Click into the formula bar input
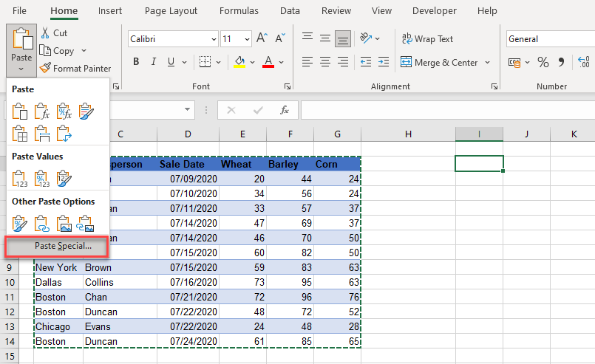The height and width of the screenshot is (364, 595). tap(443, 110)
